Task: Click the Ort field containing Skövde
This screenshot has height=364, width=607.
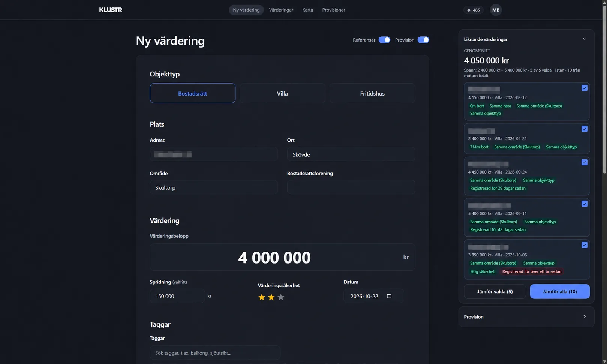Action: (351, 154)
